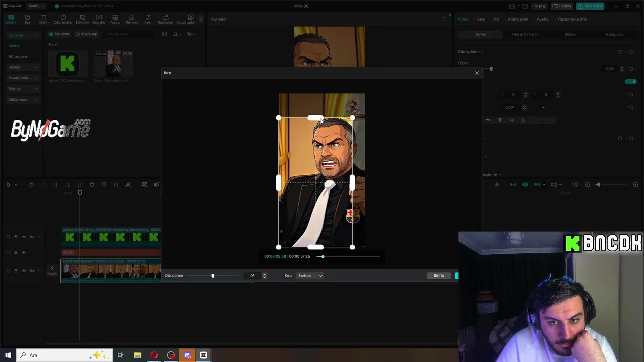Mute the PNG image track
Viewport: 644px width, 362px height.
click(x=32, y=237)
